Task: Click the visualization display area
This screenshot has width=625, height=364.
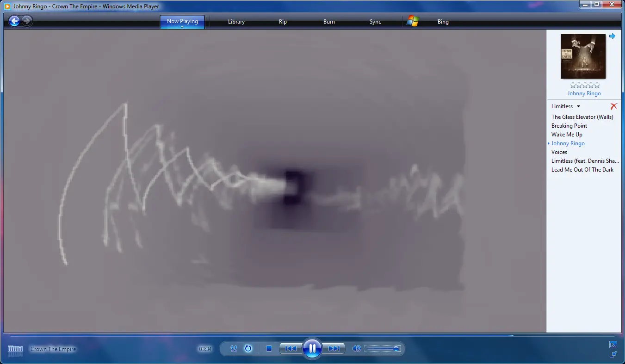Action: click(x=275, y=181)
